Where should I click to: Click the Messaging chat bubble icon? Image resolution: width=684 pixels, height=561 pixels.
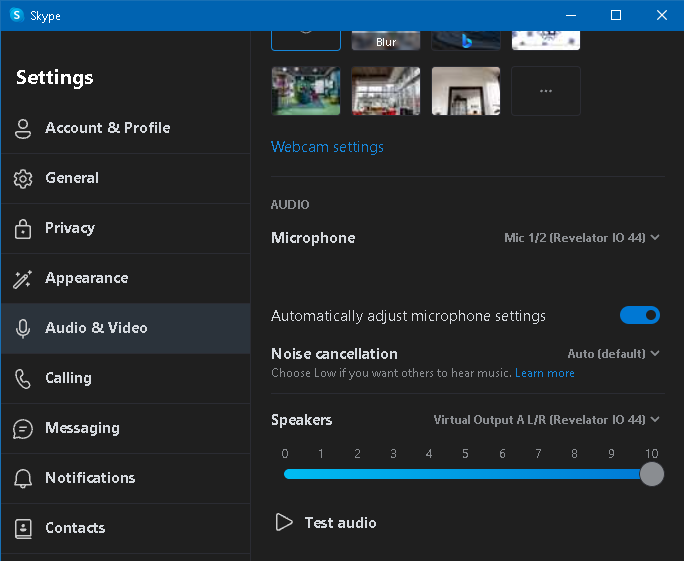point(23,429)
